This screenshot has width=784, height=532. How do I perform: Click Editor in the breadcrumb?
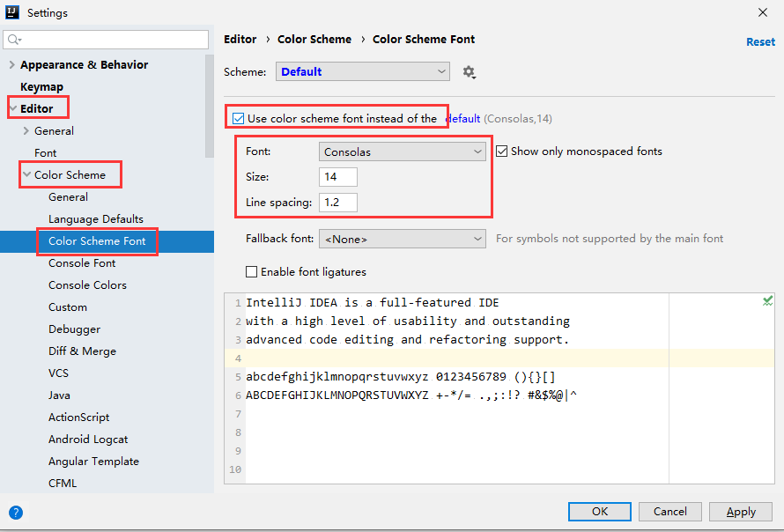click(240, 39)
